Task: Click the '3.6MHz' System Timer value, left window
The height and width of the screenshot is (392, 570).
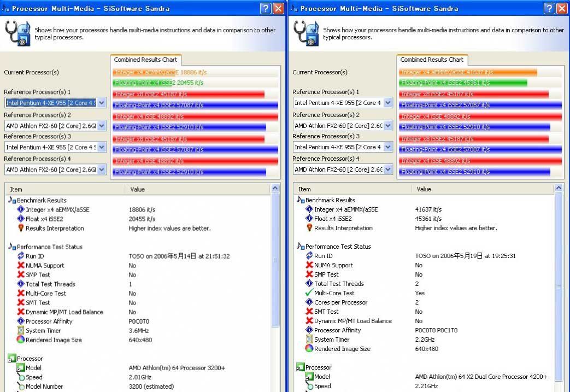Action: 138,331
